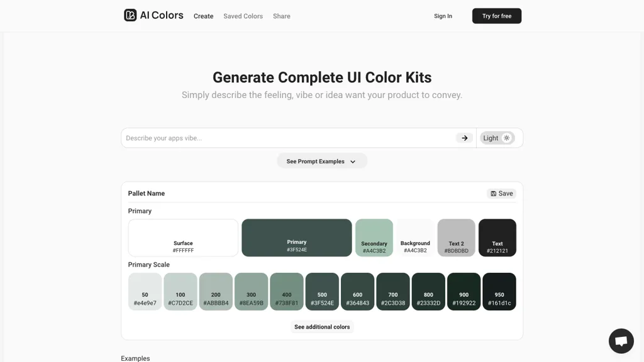Click the Pallet Name title
Viewport: 644px width, 362px height.
click(146, 194)
